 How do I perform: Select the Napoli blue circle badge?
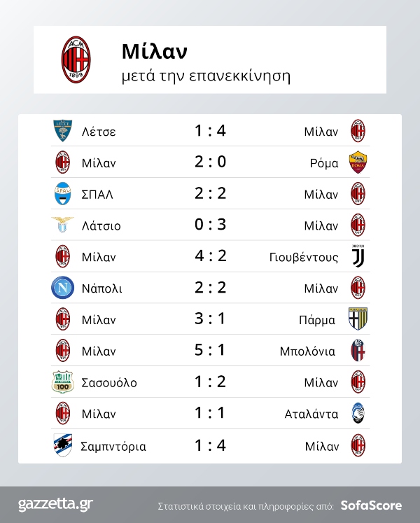point(62,288)
